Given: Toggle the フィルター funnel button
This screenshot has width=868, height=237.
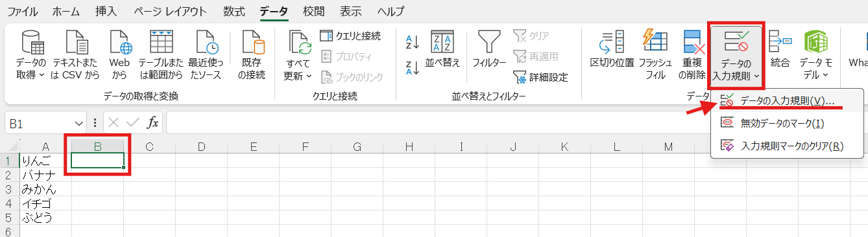Looking at the screenshot, I should point(489,49).
